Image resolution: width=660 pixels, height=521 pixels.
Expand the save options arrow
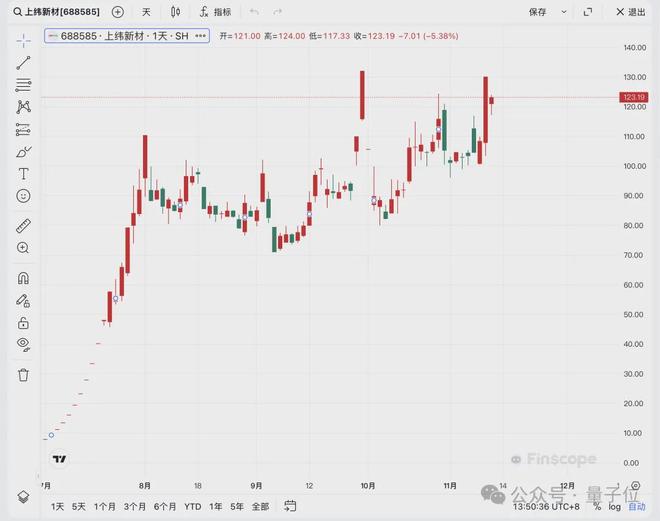tap(564, 12)
